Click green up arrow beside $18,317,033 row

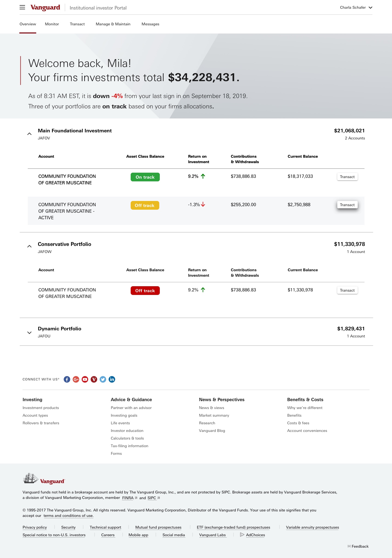[x=203, y=176]
